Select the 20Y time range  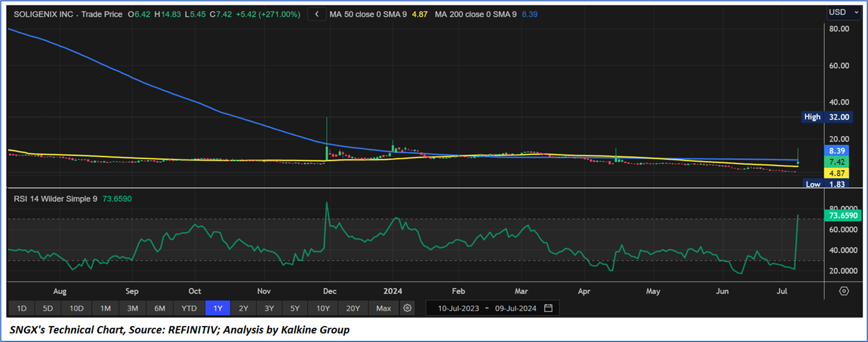coord(353,308)
